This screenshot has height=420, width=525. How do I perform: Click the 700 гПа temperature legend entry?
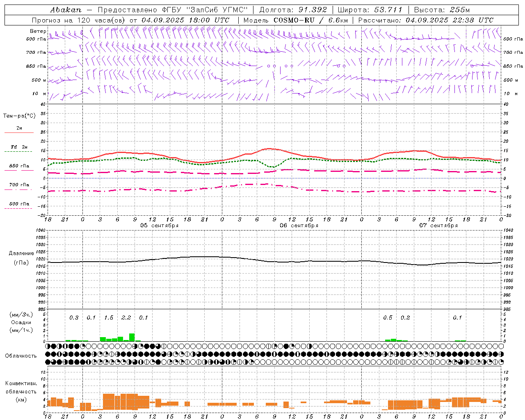tap(19, 185)
